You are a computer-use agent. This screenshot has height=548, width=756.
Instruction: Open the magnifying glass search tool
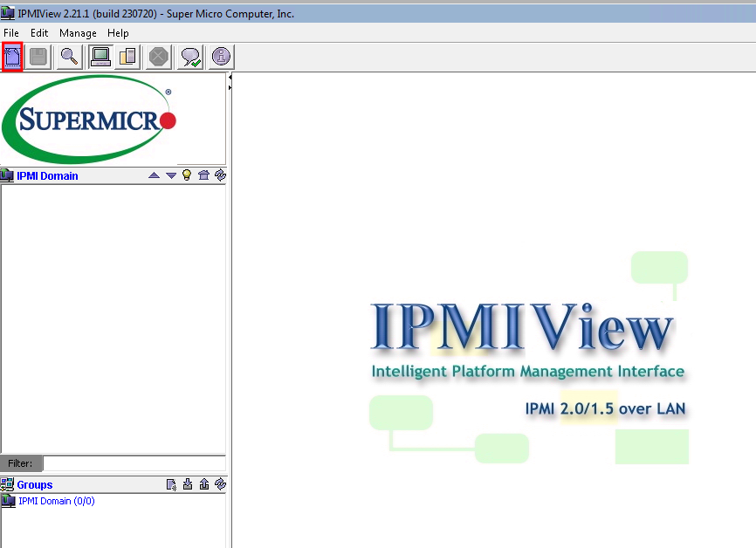click(x=69, y=57)
